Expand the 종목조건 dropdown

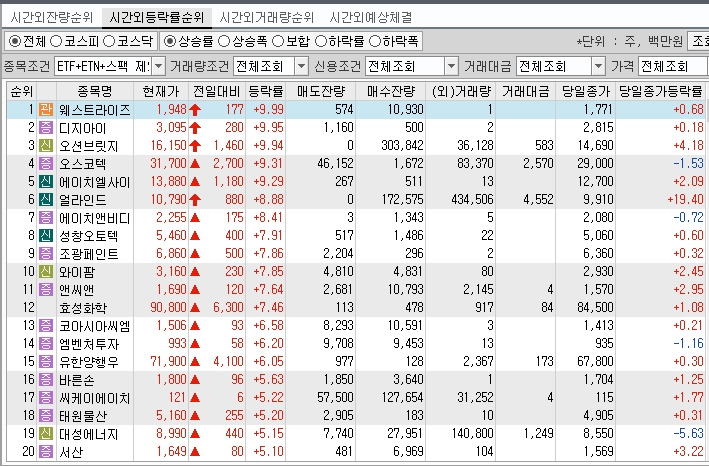pyautogui.click(x=158, y=66)
